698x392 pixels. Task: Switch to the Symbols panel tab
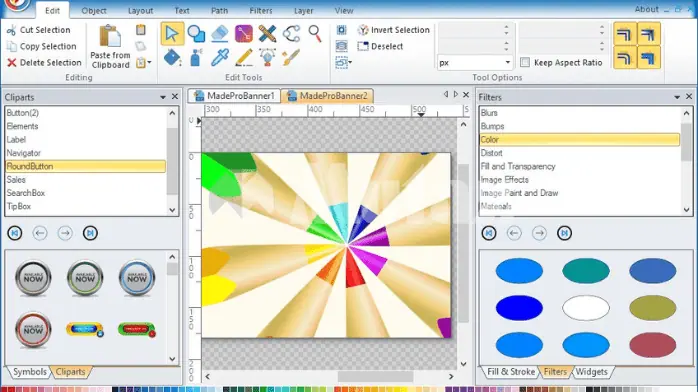(x=29, y=372)
